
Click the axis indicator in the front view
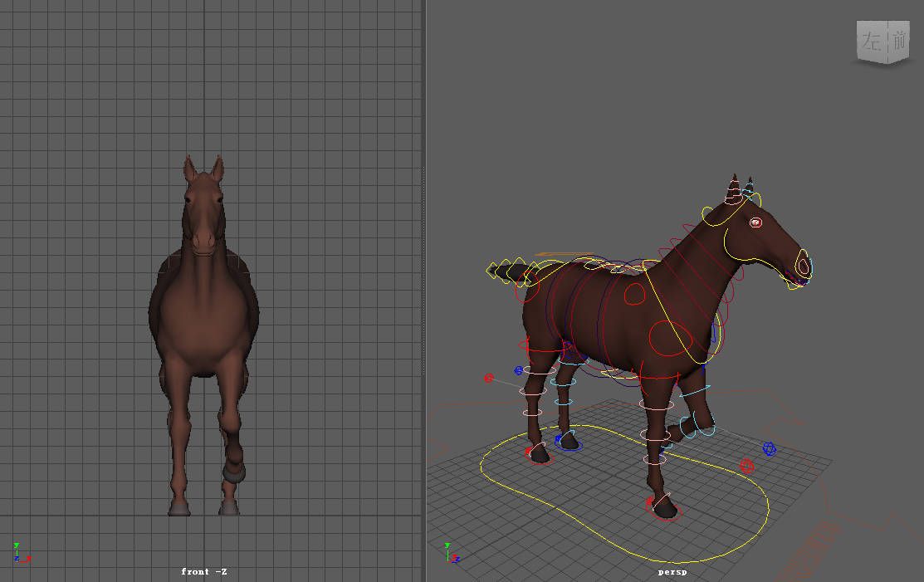18,553
